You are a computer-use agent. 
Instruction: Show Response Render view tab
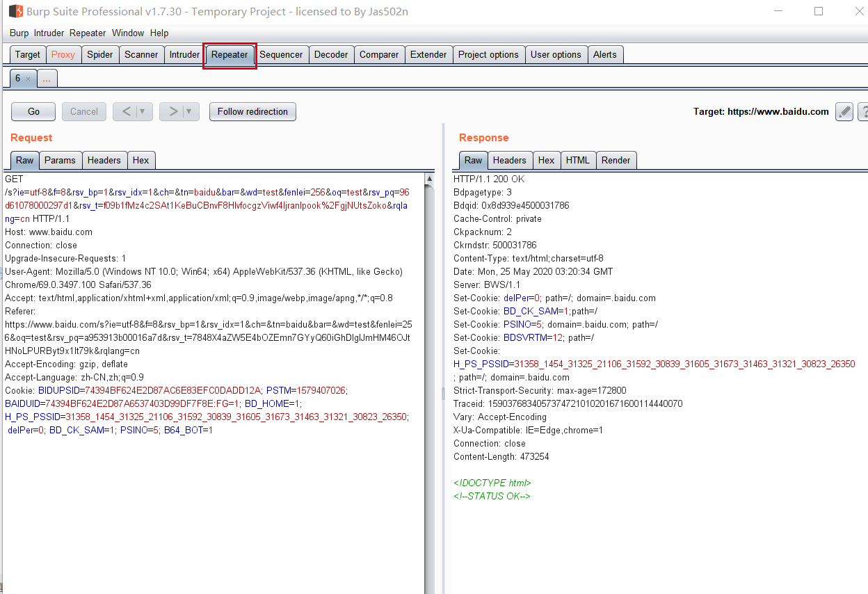pyautogui.click(x=616, y=160)
